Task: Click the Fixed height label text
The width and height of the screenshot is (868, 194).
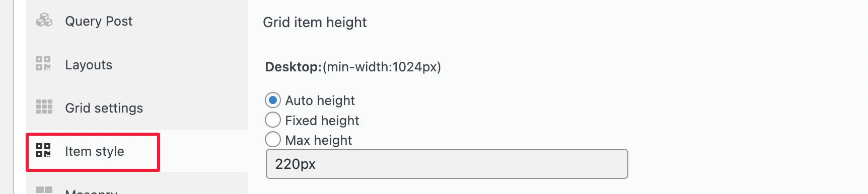Action: (x=322, y=121)
